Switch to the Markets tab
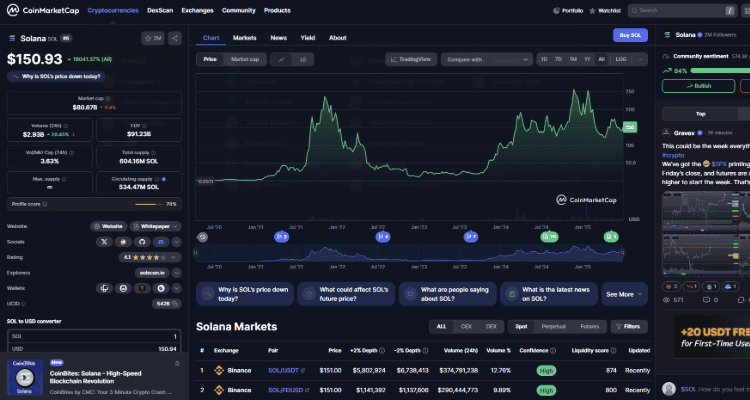Viewport: 750px width, 400px height. coord(244,38)
